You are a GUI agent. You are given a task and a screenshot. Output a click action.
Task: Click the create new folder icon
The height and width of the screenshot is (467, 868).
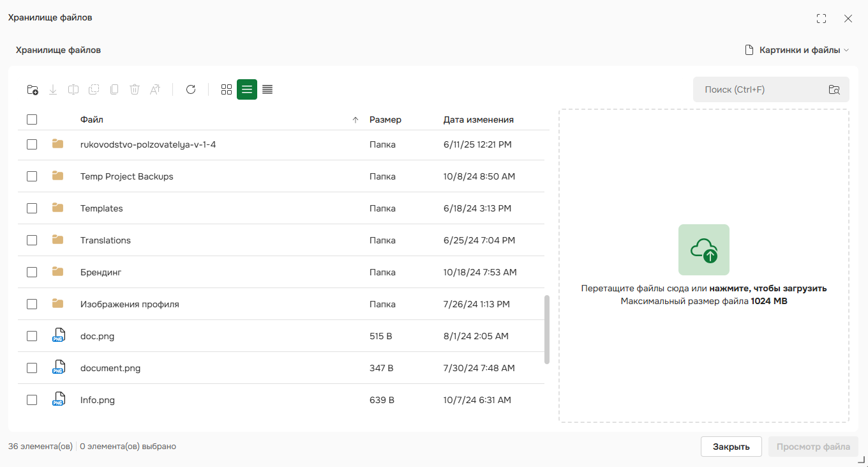[33, 90]
